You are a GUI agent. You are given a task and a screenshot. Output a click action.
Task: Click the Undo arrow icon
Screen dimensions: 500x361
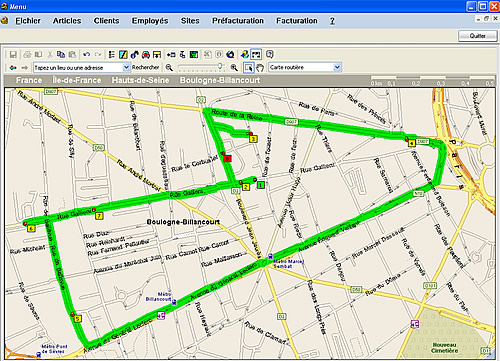click(x=87, y=54)
